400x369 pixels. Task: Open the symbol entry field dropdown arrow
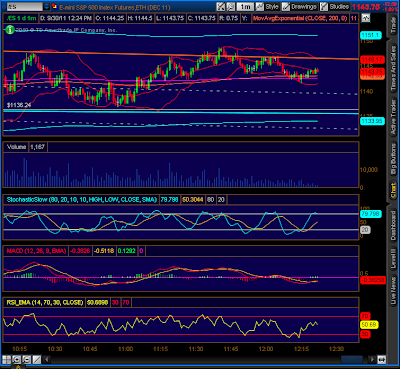(47, 6)
